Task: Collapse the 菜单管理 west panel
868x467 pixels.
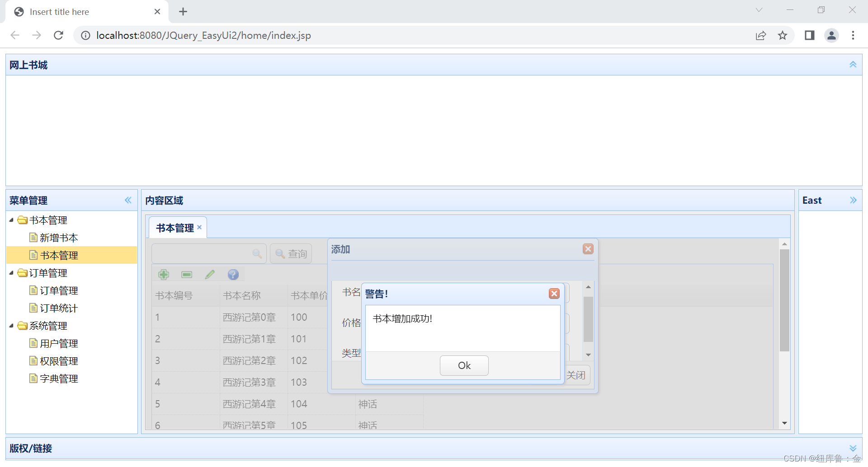Action: 128,200
